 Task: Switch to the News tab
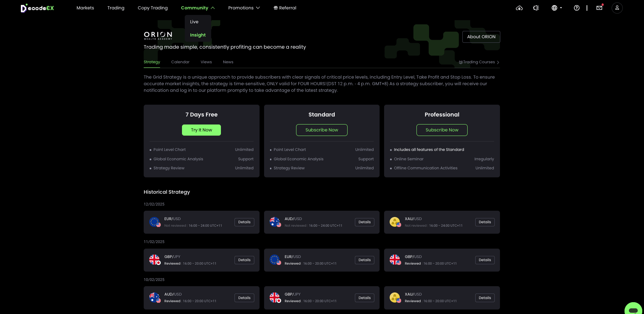point(228,62)
